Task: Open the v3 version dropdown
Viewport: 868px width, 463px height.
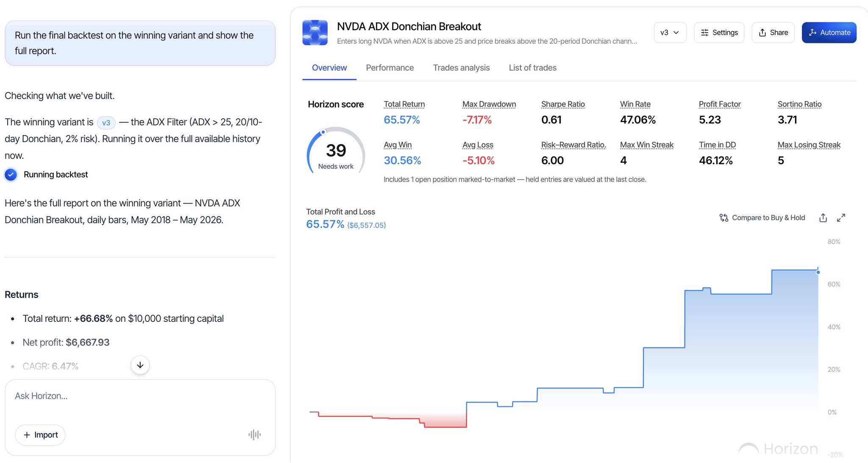Action: (x=670, y=33)
